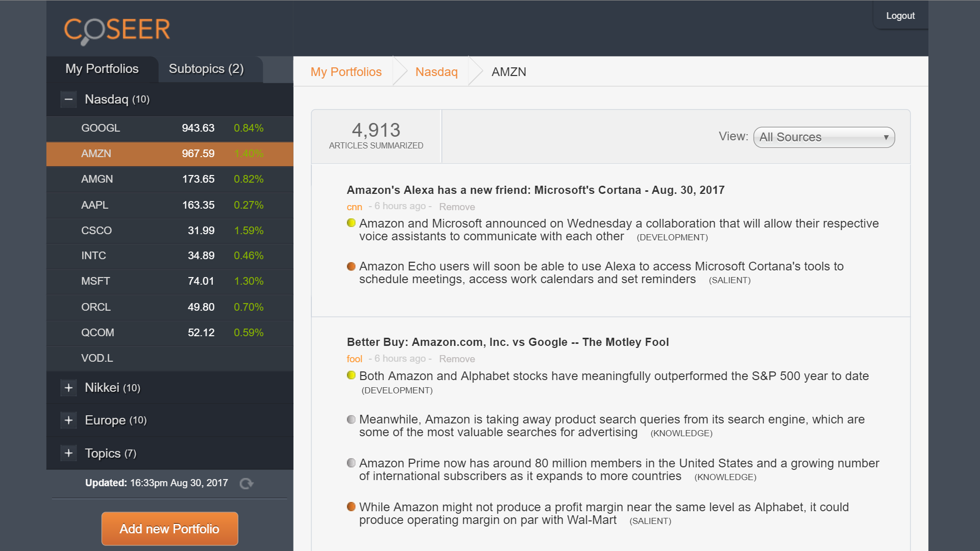The image size is (980, 551).
Task: Click orange dot of Amazon Echo users bullet
Action: pos(351,266)
